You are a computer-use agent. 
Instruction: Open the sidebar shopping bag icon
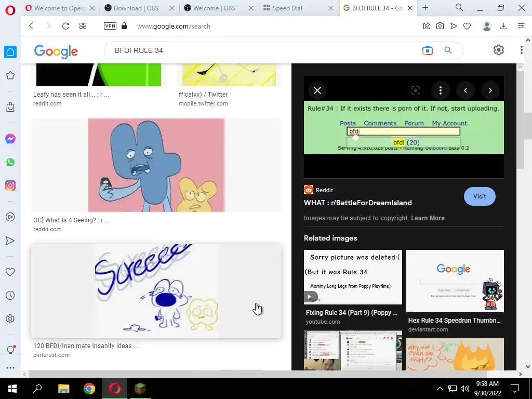10,107
